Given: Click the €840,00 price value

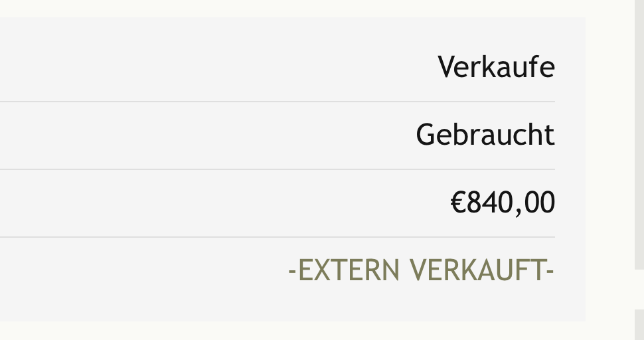Looking at the screenshot, I should pos(503,202).
